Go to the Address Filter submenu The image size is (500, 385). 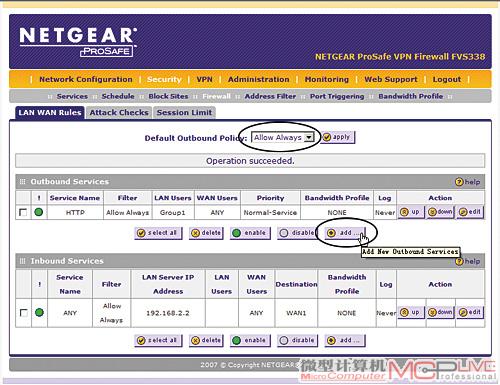(270, 96)
